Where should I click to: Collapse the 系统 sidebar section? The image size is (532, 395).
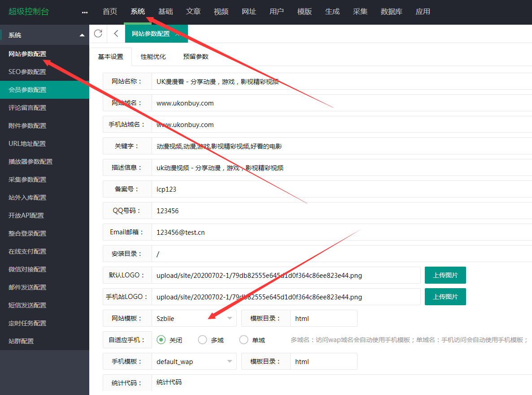(82, 35)
